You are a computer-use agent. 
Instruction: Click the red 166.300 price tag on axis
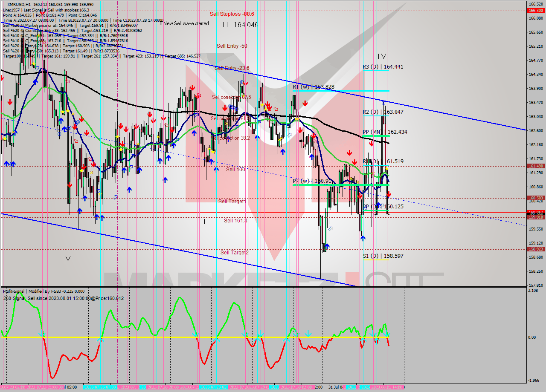tap(535, 10)
